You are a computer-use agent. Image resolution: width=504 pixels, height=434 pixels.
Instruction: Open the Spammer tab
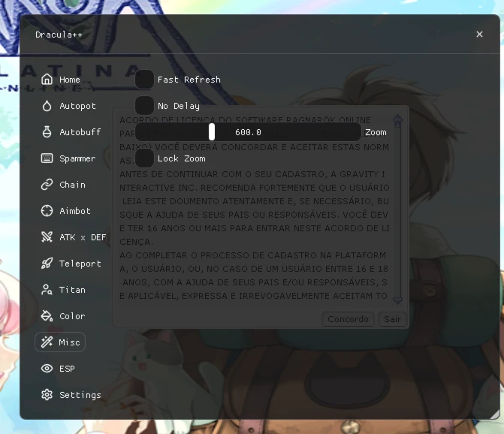coord(77,158)
